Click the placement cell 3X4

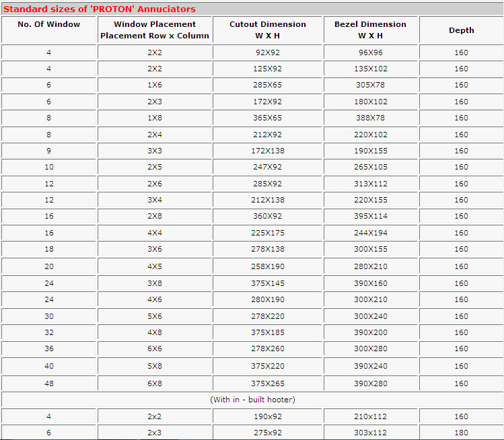coord(155,200)
